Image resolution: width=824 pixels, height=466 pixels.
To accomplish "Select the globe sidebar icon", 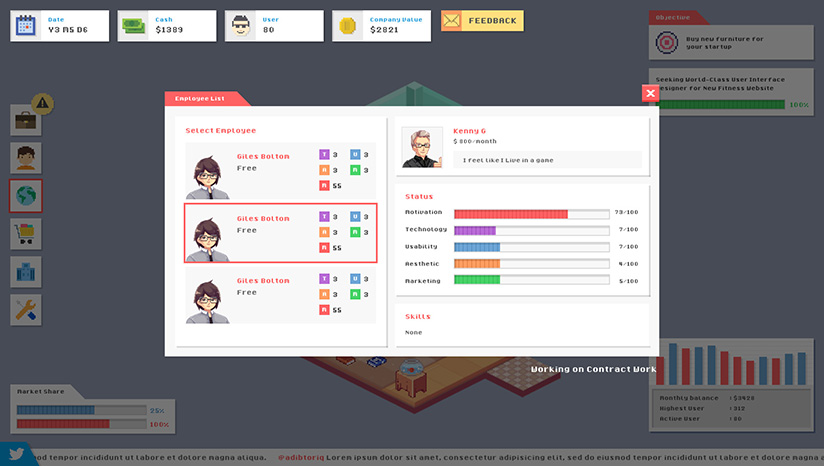I will tap(25, 196).
